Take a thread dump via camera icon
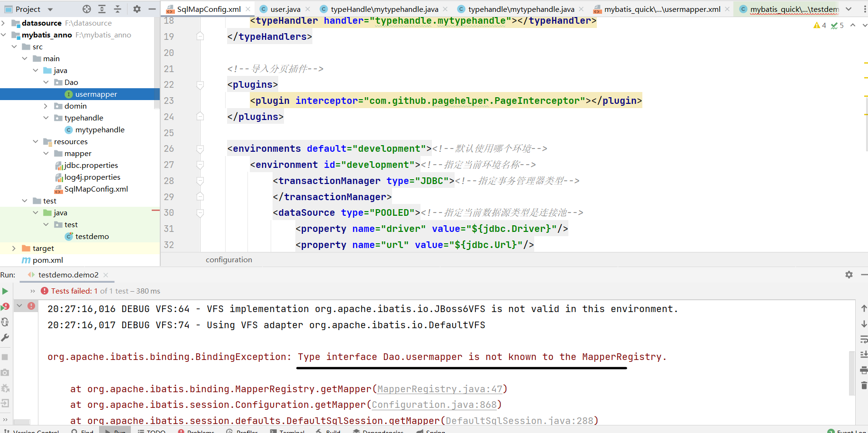The height and width of the screenshot is (433, 868). (5, 372)
